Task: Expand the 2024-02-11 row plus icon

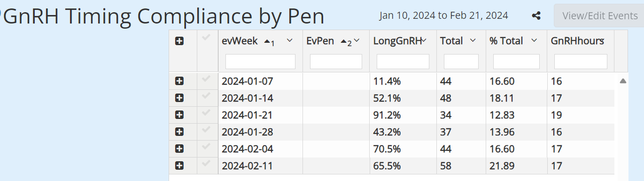Action: (179, 166)
